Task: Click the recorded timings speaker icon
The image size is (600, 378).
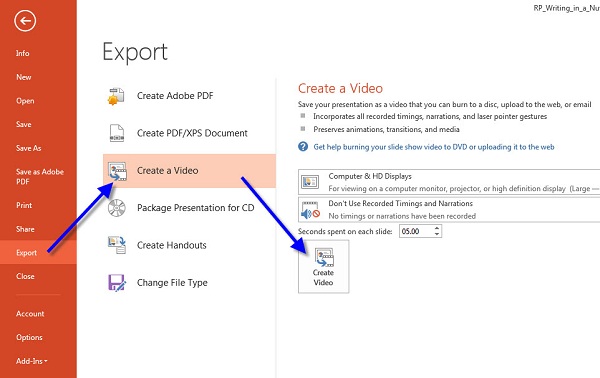Action: click(x=310, y=210)
